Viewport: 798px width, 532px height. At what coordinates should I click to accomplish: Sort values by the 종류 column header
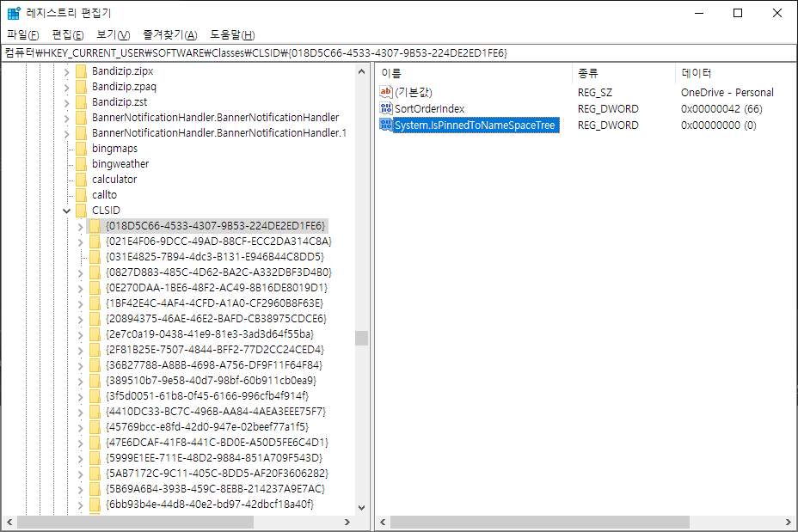(x=624, y=73)
